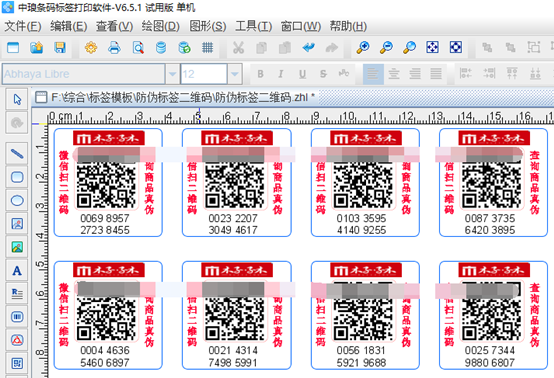The height and width of the screenshot is (378, 554).
Task: Open the 窗口(W) menu
Action: click(x=300, y=26)
